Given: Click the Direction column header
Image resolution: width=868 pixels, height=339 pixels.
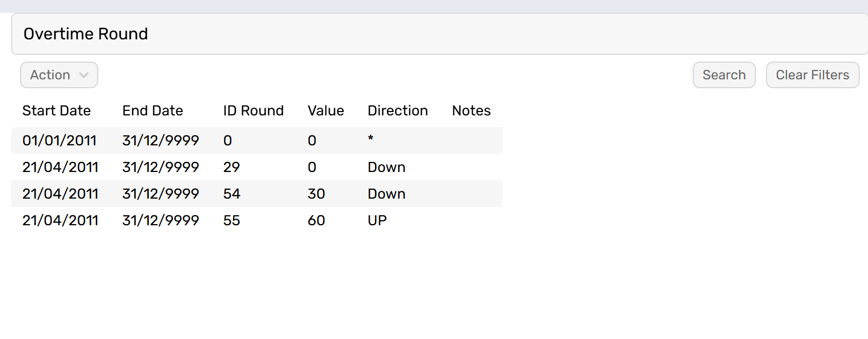Looking at the screenshot, I should coord(397,111).
